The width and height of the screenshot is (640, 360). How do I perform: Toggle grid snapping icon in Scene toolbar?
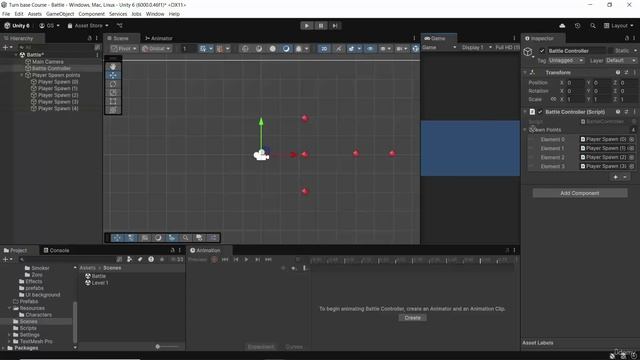coord(203,49)
